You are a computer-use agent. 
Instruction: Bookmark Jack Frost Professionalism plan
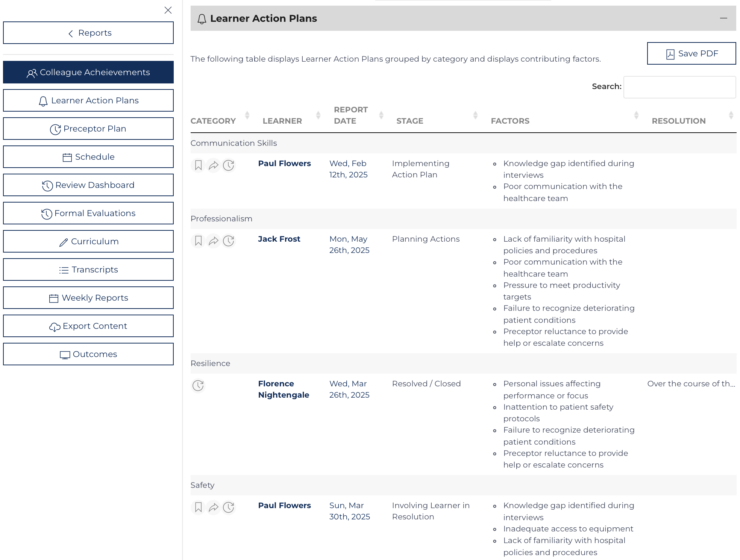pos(199,241)
